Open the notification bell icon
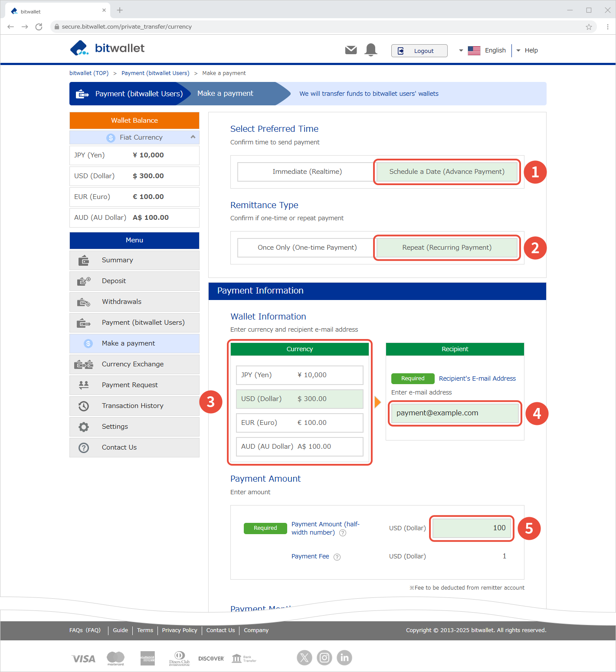The image size is (616, 672). click(371, 50)
